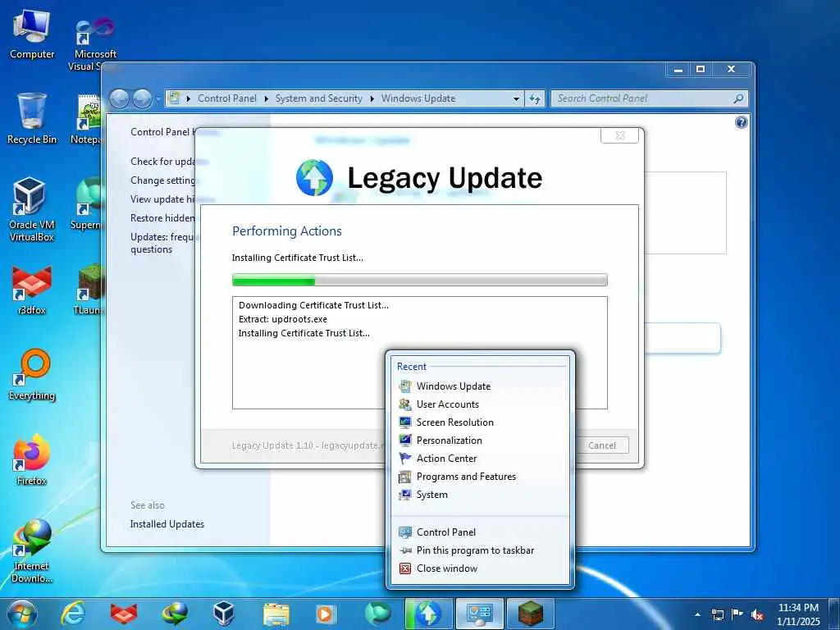The image size is (840, 630).
Task: Launch the r3dfox desktop shortcut
Action: (32, 290)
